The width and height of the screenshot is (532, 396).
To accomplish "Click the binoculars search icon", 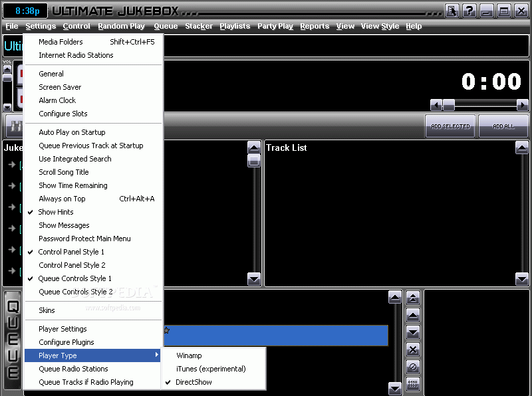I will point(15,126).
